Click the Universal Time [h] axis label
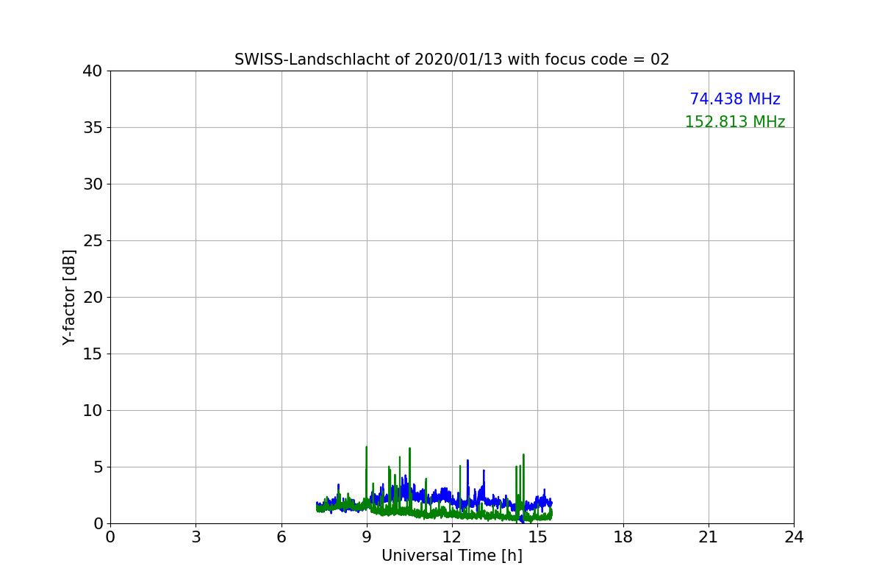882x588 pixels. [452, 556]
